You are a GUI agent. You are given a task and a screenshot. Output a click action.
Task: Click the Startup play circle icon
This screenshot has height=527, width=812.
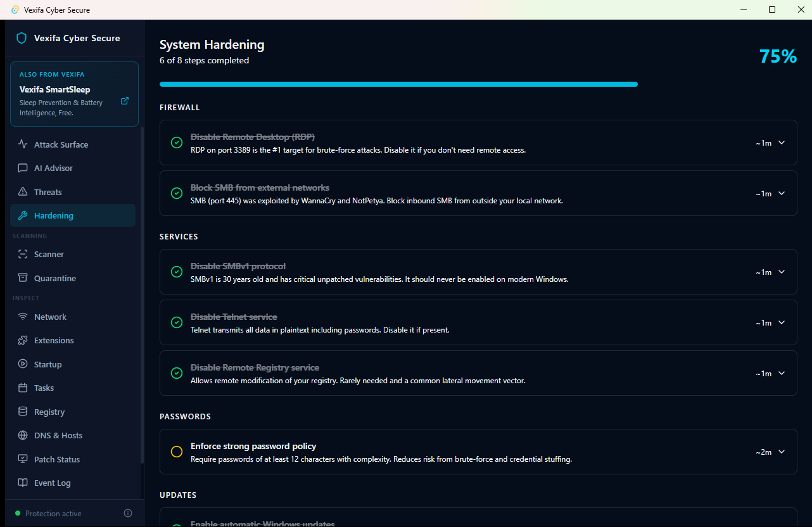click(x=23, y=364)
